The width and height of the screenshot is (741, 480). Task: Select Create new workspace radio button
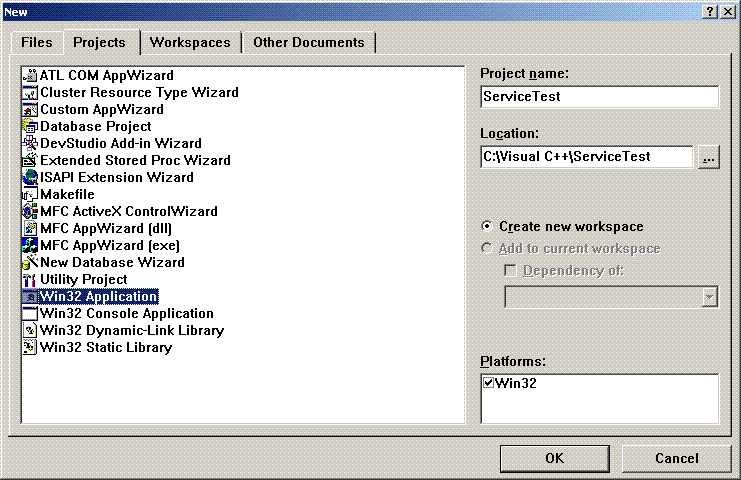(x=487, y=226)
